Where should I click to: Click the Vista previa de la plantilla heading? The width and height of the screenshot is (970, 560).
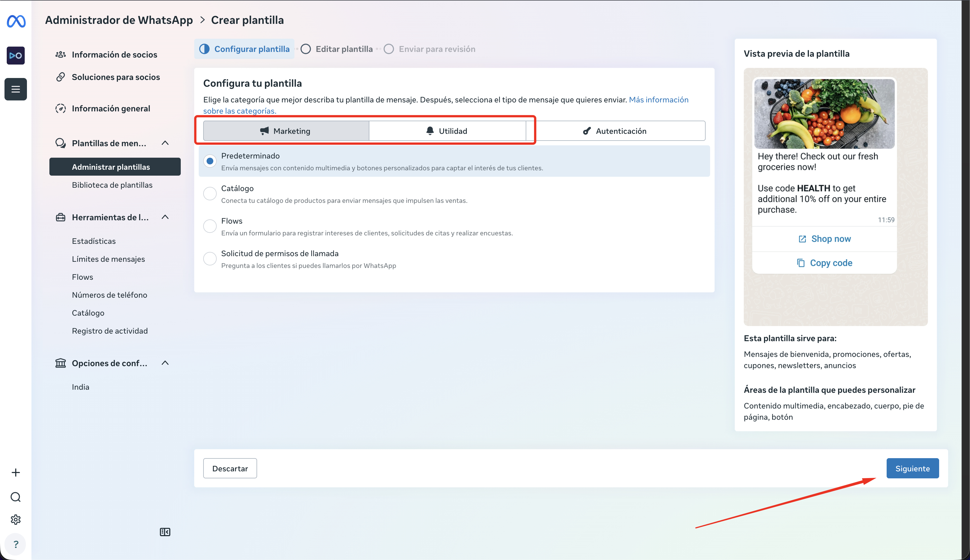[x=797, y=54]
